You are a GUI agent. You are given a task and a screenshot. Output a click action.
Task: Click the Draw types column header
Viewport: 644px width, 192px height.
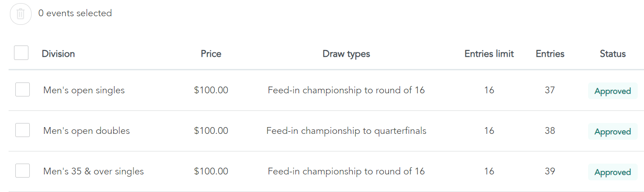(346, 54)
